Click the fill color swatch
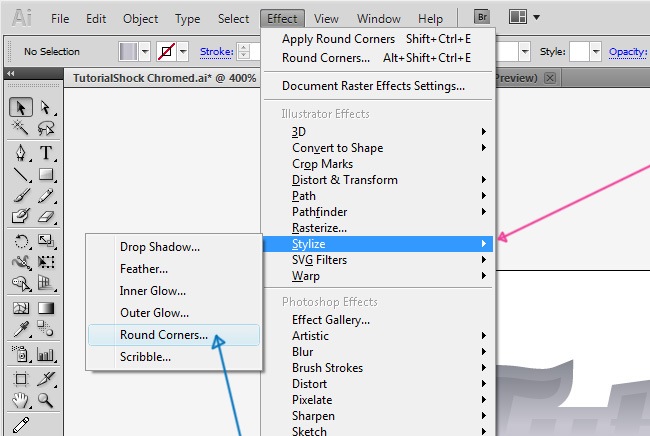Viewport: 650px width, 436px height. (129, 52)
